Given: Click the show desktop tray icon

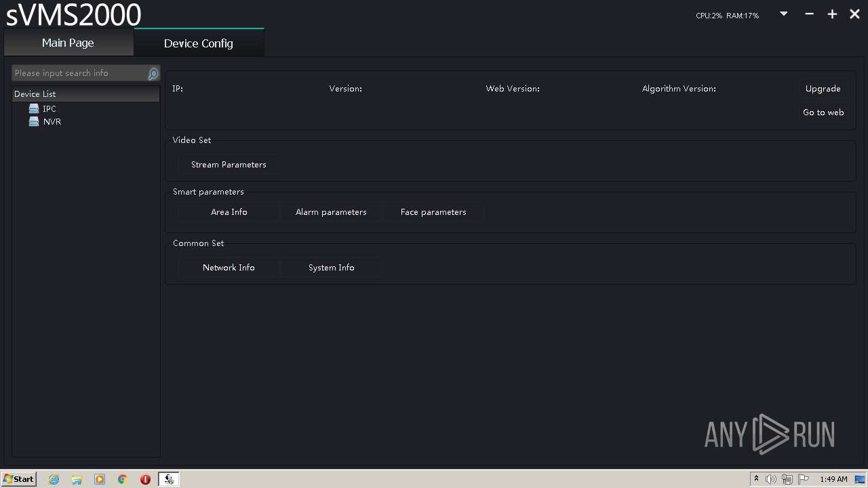Looking at the screenshot, I should point(861,479).
